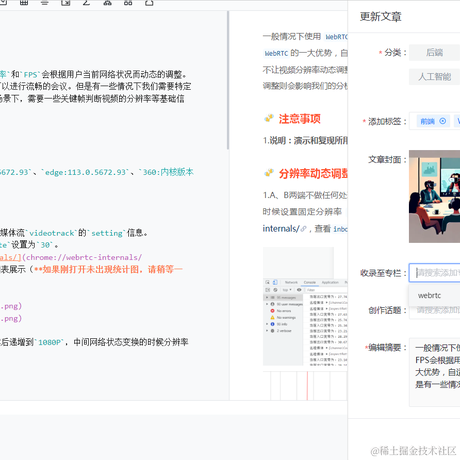Screen dimensions: 460x460
Task: Focus the 创作话题 search input
Action: (435, 310)
